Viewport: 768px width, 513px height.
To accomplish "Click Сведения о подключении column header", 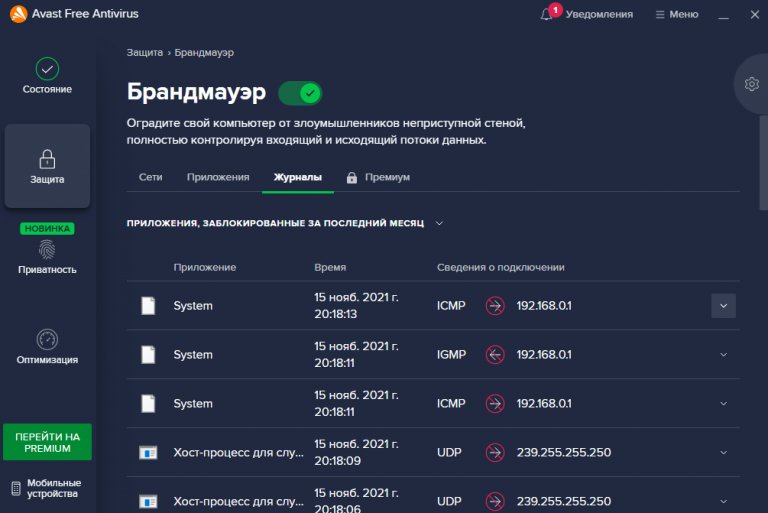I will pyautogui.click(x=501, y=268).
